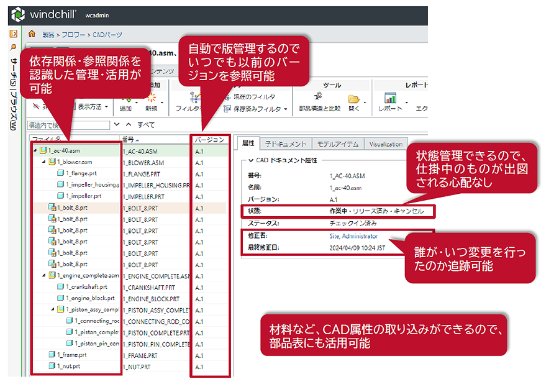Screen dimensions: 559x392
Task: Open the レポート chart icon
Action: (x=391, y=98)
